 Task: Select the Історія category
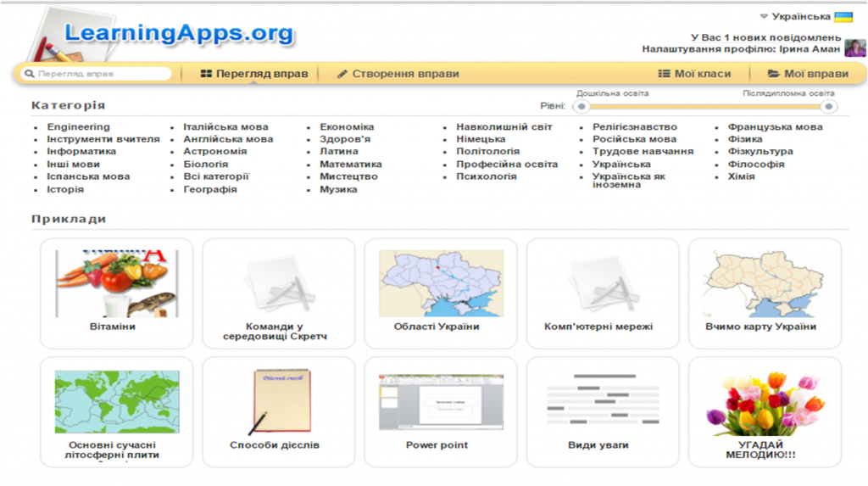(x=65, y=189)
